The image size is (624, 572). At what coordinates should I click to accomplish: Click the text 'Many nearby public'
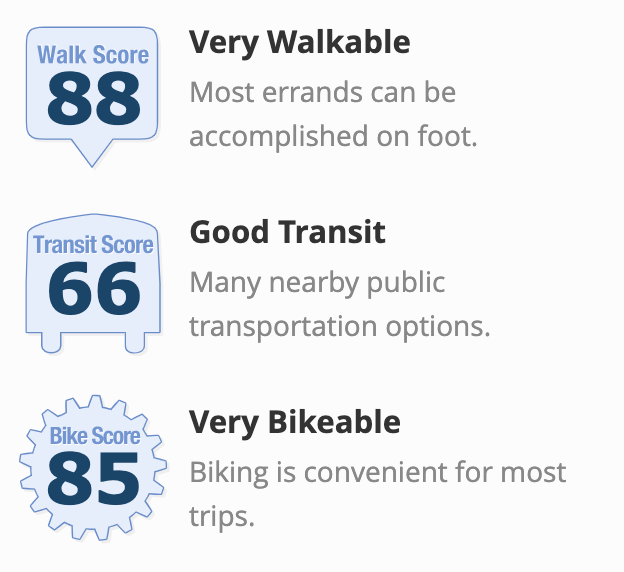(x=317, y=283)
